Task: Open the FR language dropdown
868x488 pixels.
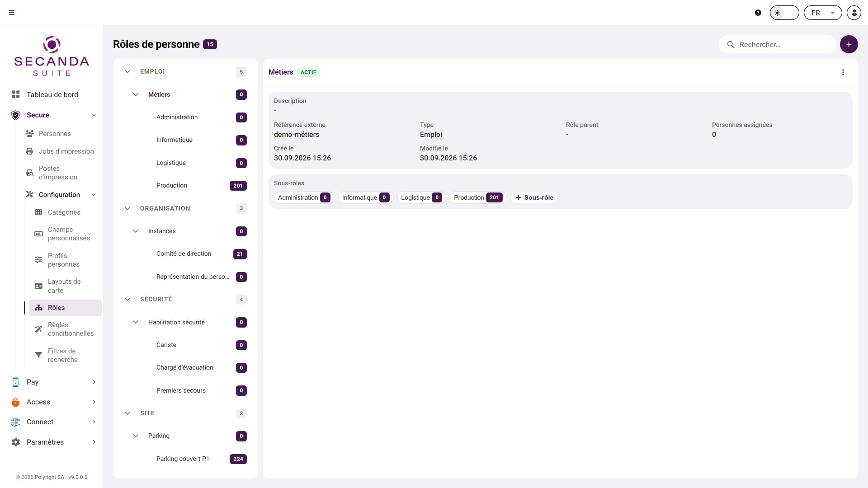Action: (x=823, y=13)
